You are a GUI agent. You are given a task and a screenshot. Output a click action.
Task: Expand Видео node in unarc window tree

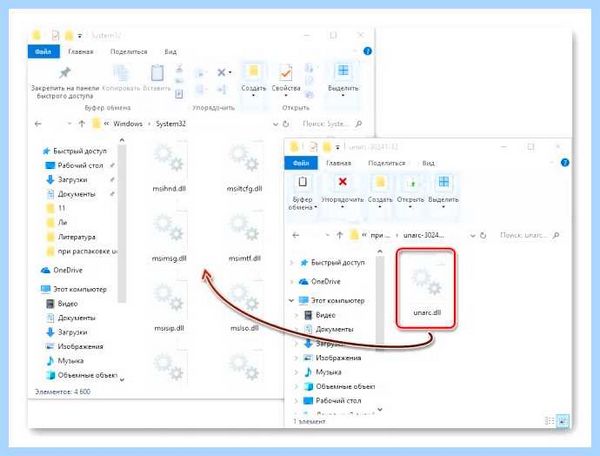point(296,315)
